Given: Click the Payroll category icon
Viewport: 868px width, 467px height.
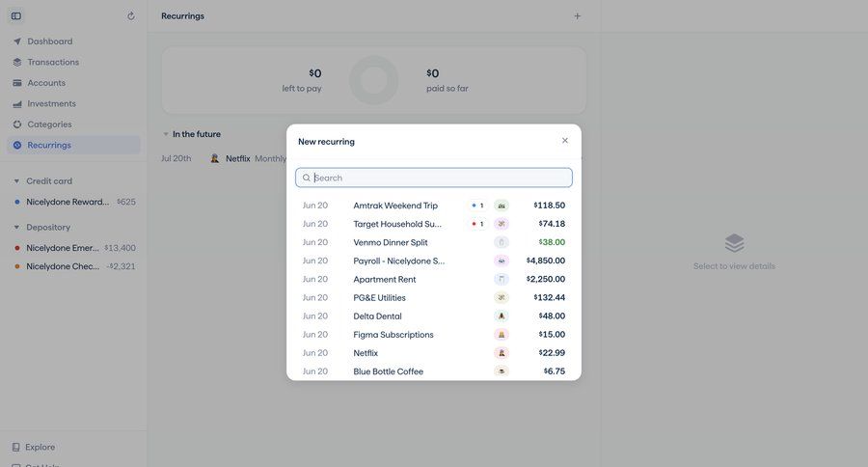Looking at the screenshot, I should pos(502,261).
